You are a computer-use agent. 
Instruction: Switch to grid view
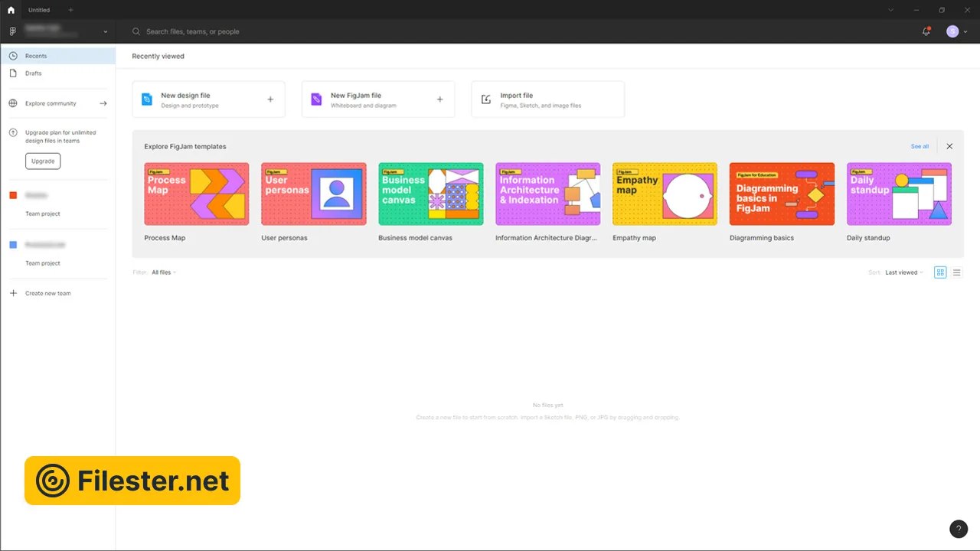click(940, 272)
